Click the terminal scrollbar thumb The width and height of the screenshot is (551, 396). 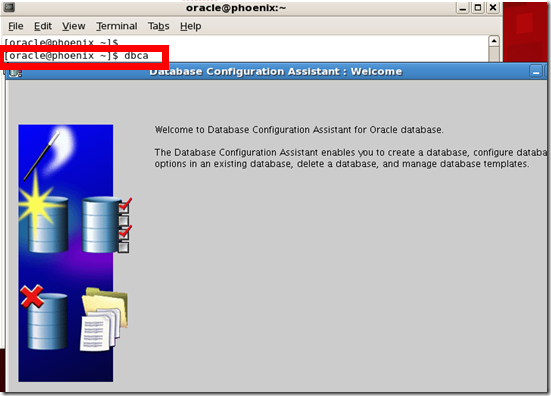pyautogui.click(x=494, y=54)
